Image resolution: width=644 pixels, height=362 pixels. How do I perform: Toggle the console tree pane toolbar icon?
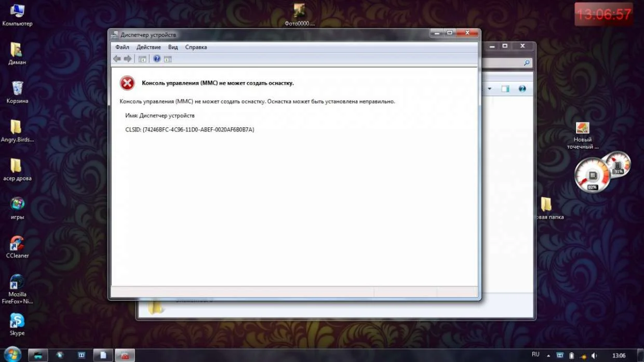142,59
